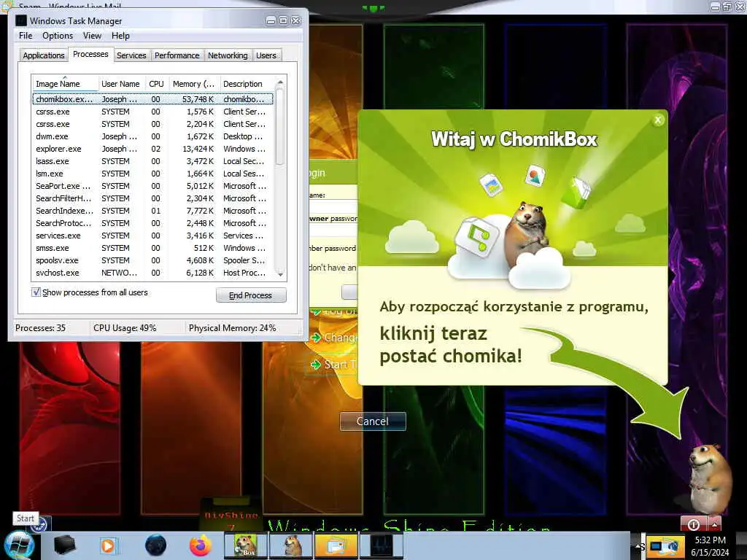Viewport: 747px width, 560px height.
Task: Switch to the Task Manager taskbar button
Action: click(381, 545)
